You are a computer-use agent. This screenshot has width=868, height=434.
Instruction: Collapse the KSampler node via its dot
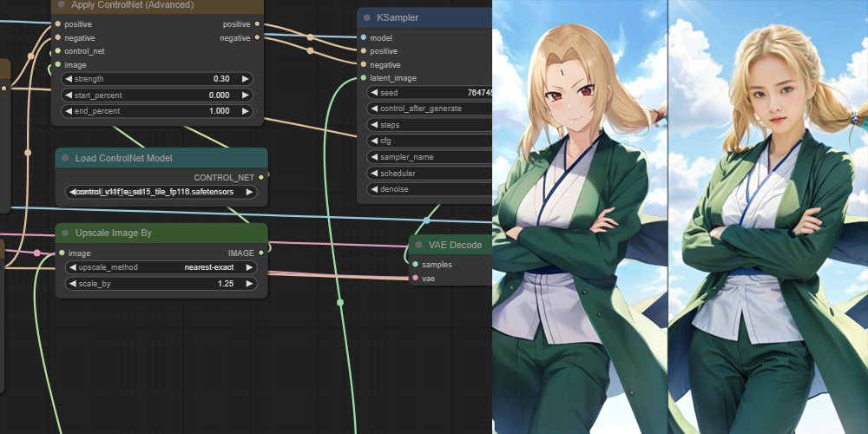click(x=367, y=17)
